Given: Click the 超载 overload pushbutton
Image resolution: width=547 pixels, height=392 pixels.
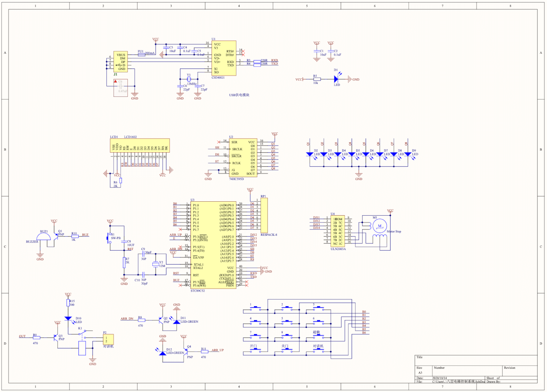Looking at the screenshot, I should [x=318, y=337].
